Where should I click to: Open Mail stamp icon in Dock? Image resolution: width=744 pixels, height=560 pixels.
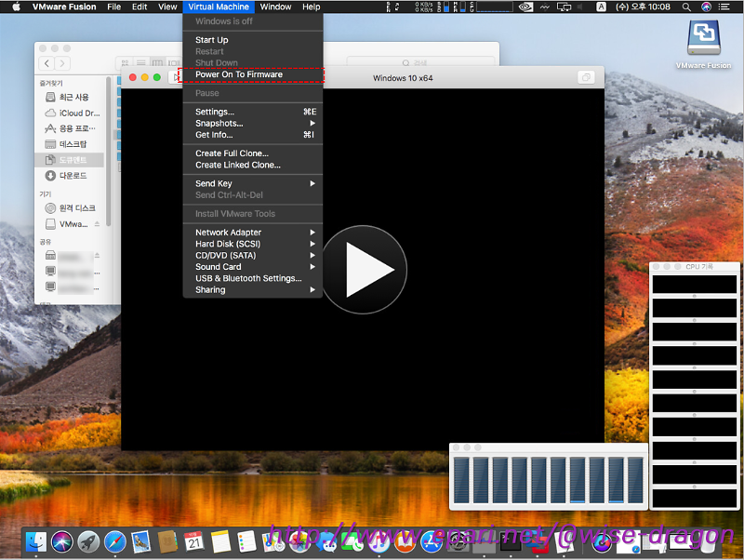point(141,542)
